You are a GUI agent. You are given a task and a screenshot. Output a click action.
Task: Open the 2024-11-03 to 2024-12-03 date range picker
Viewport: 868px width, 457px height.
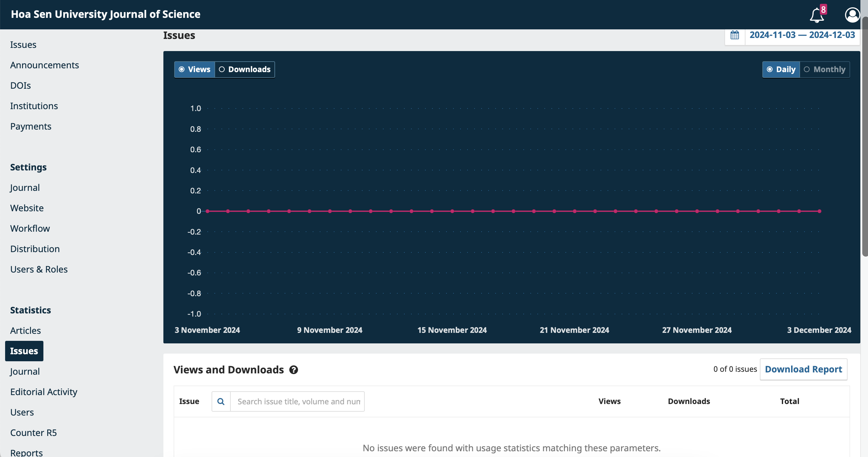point(802,35)
